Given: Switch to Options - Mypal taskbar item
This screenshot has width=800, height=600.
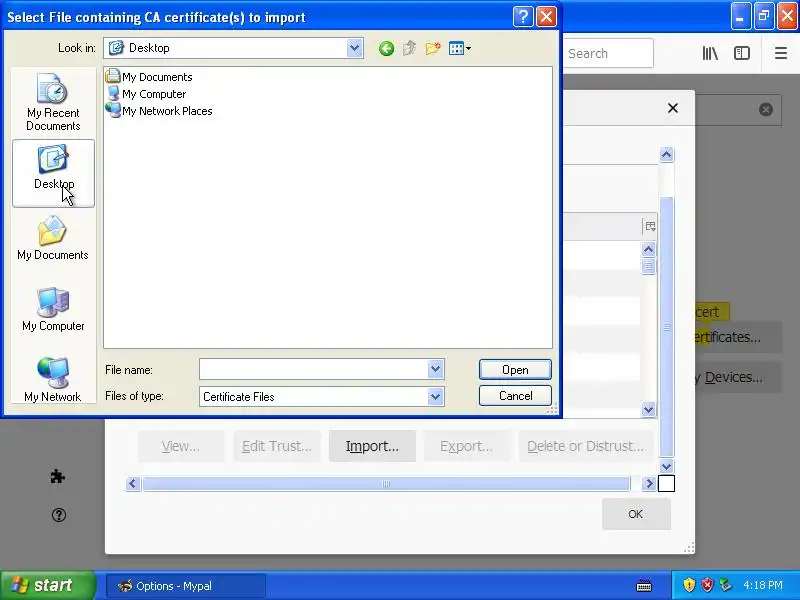Looking at the screenshot, I should tap(186, 586).
